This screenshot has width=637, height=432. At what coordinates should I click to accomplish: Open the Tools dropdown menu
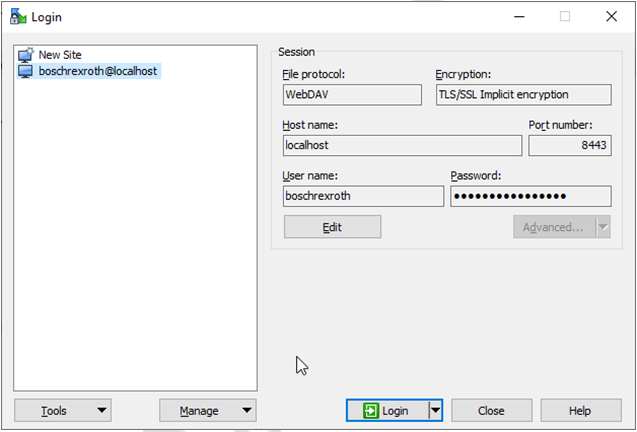coord(63,410)
